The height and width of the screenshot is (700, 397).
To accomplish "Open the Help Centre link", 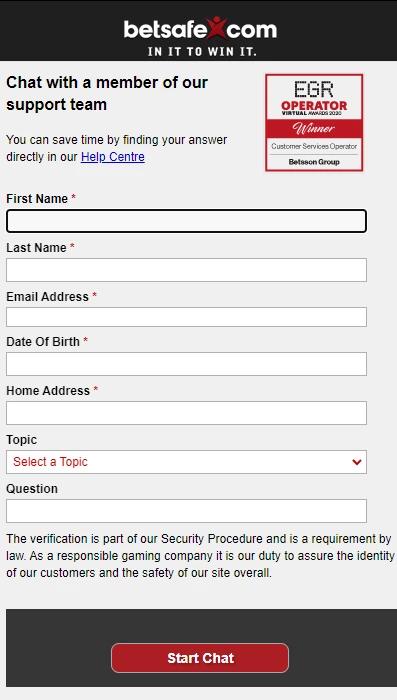I will 113,157.
